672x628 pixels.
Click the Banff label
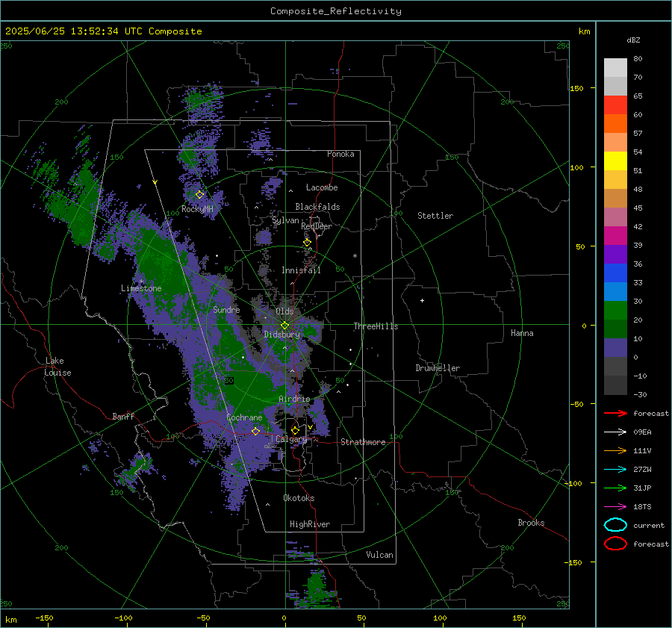click(x=123, y=416)
